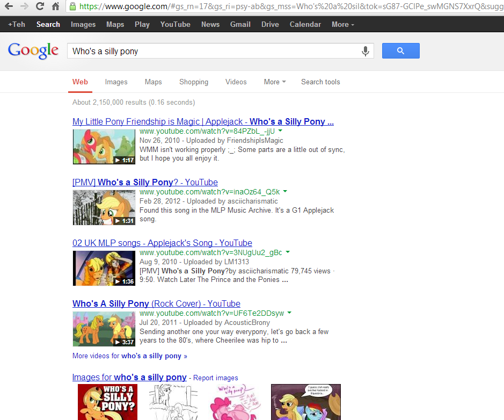Expand arrow beside v=84PZbL_-jjU URL
This screenshot has width=504, height=420.
(280, 131)
